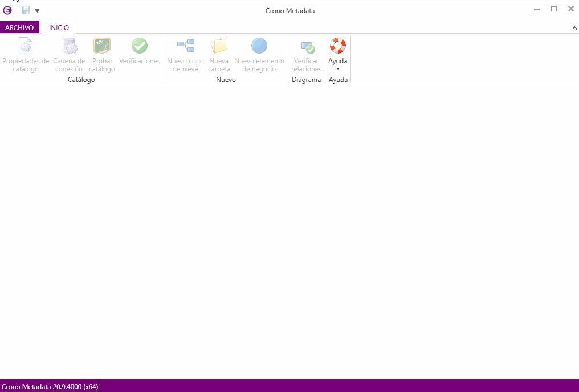Expand the Ayuda dropdown arrow
The image size is (579, 392).
[338, 68]
